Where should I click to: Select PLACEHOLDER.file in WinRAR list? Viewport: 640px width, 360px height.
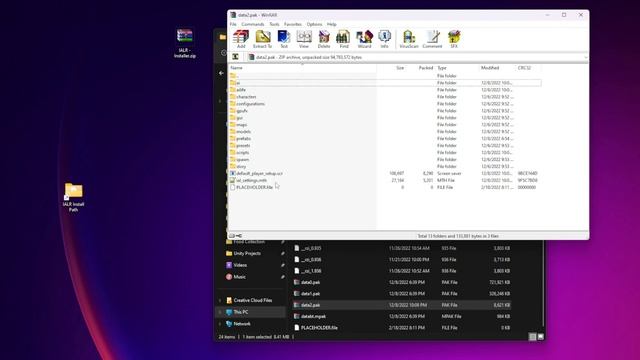[385, 187]
